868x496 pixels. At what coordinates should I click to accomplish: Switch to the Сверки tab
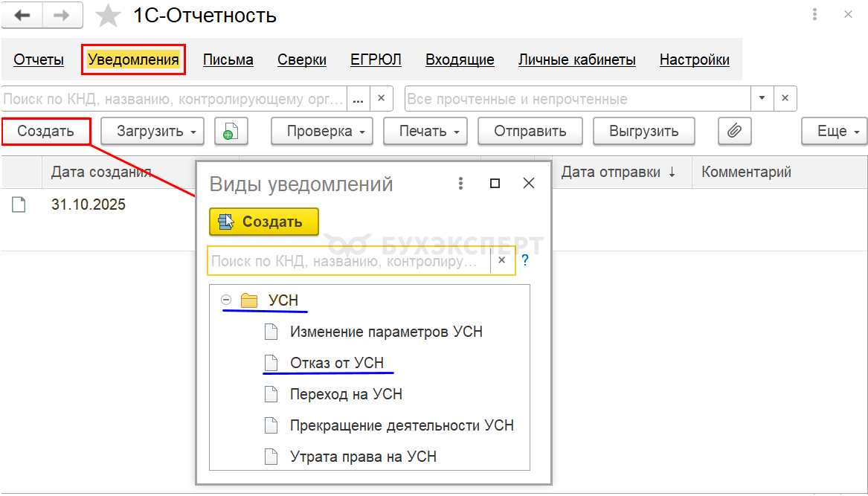point(302,59)
